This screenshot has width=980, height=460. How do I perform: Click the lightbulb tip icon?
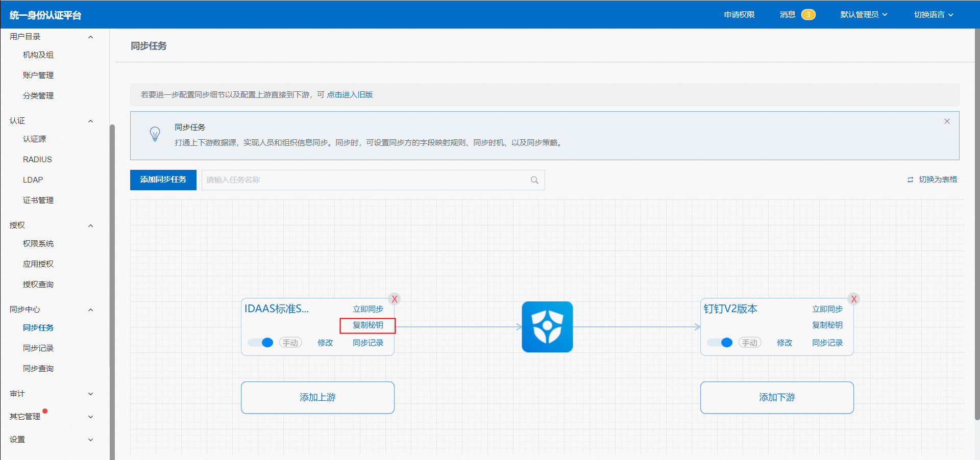point(155,134)
